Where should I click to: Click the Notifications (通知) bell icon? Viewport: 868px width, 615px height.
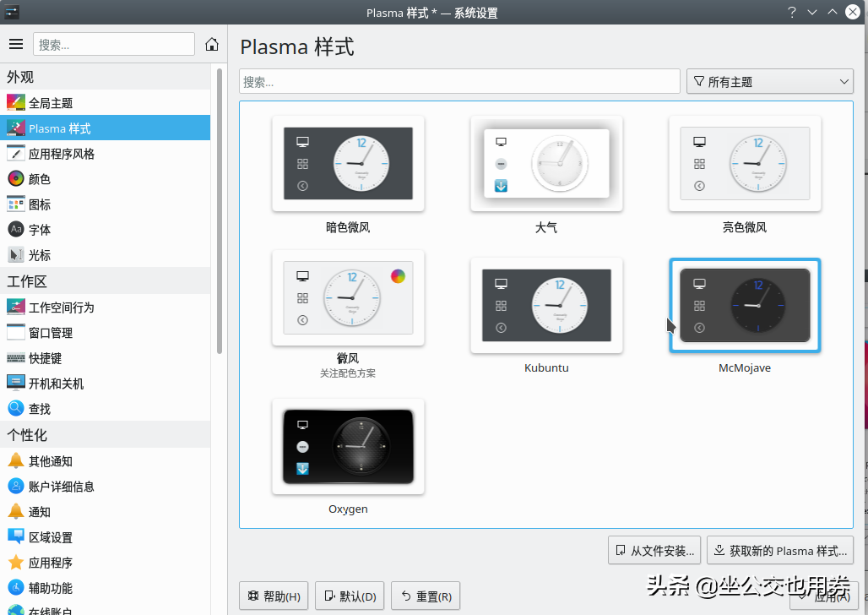[16, 511]
